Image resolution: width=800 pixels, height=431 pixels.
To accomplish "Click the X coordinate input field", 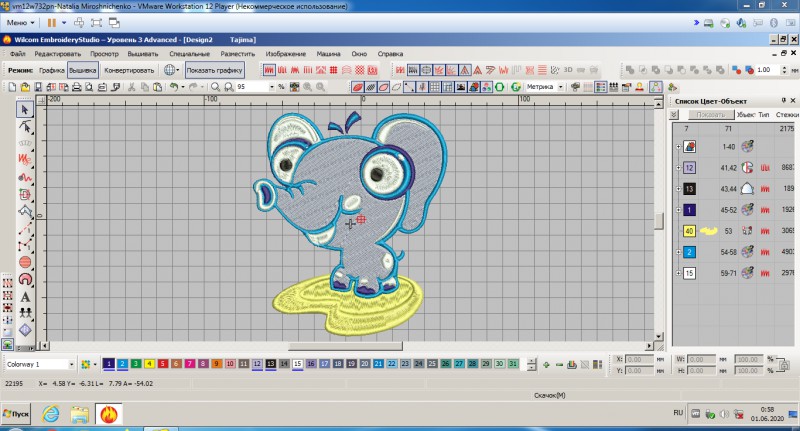I will (639, 359).
